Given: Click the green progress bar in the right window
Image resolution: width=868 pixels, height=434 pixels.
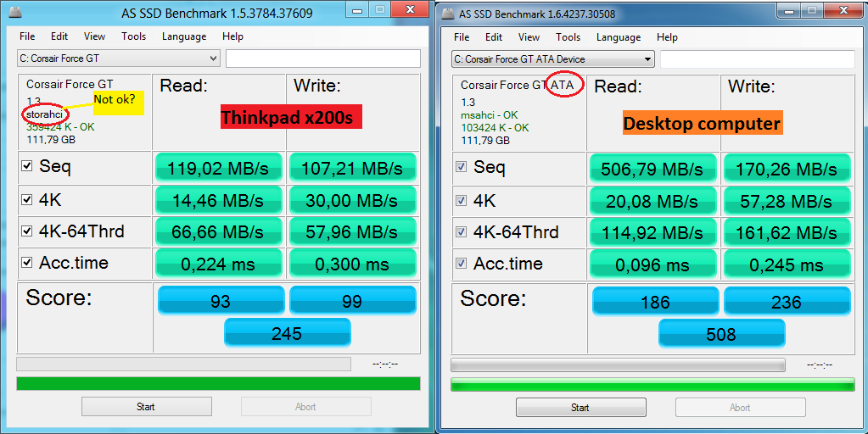Looking at the screenshot, I should (652, 384).
